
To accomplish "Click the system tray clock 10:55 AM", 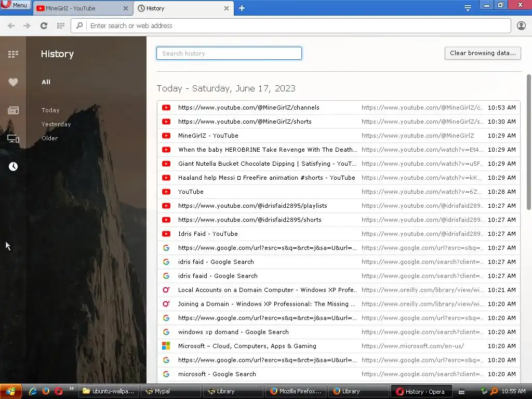I will pyautogui.click(x=513, y=391).
